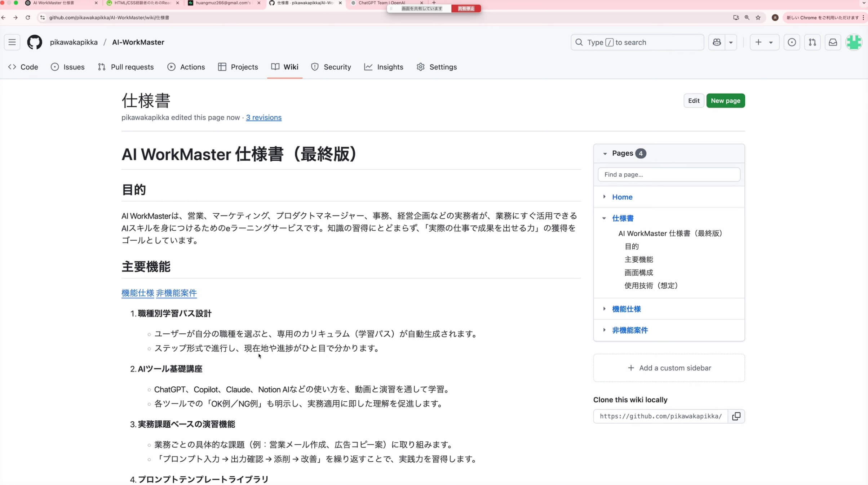Collapse the 仕様書 page tree arrow
The height and width of the screenshot is (485, 868).
coord(604,218)
